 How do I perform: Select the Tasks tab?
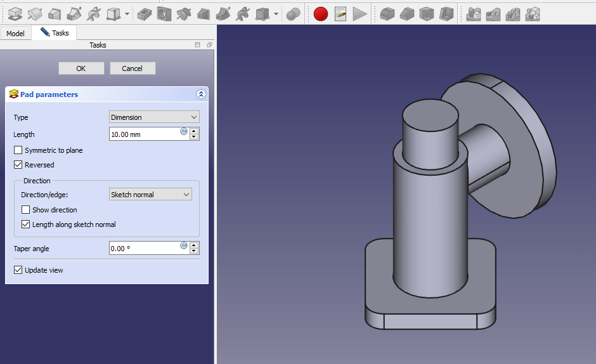click(x=55, y=33)
